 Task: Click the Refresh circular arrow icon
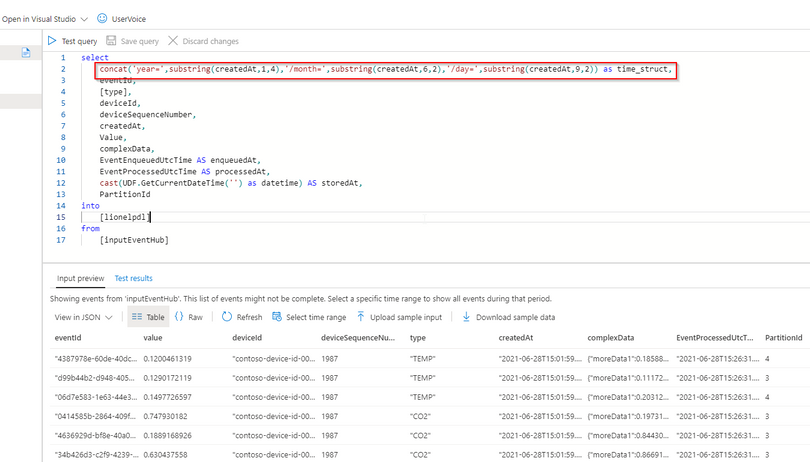pos(227,317)
